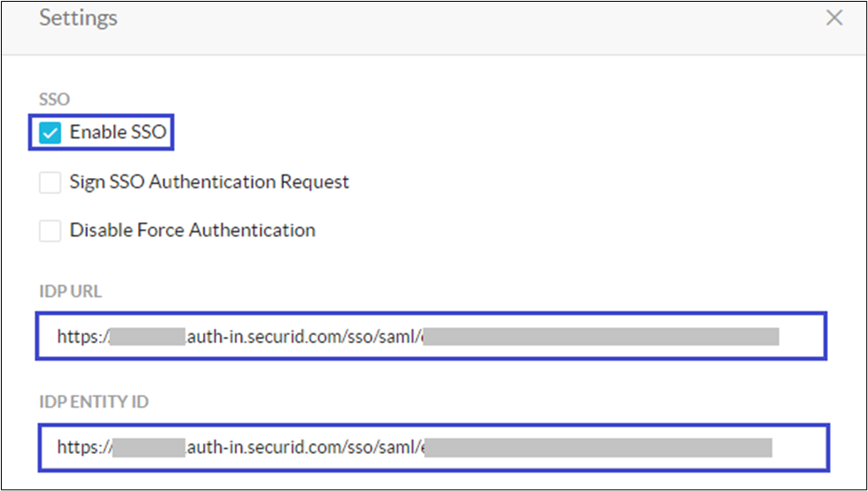Close the Settings dialog with the X
Image resolution: width=868 pixels, height=491 pixels.
(x=834, y=18)
